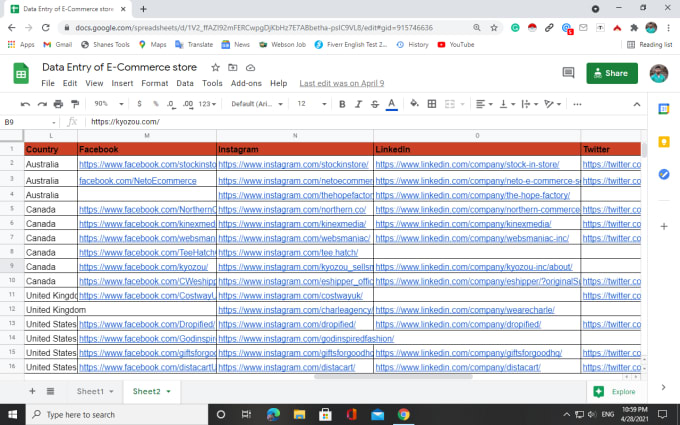This screenshot has height=425, width=680.
Task: Click the More toolbar options ellipsis
Action: pos(577,104)
